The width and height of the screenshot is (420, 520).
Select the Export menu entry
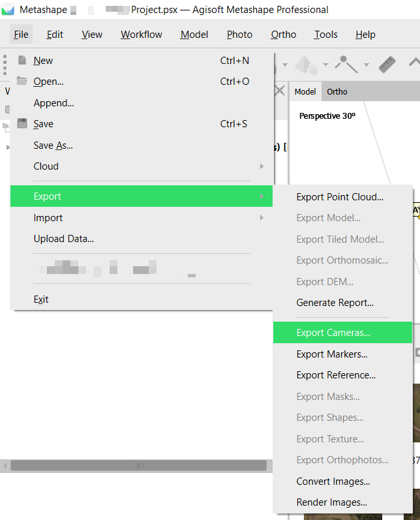[x=142, y=196]
